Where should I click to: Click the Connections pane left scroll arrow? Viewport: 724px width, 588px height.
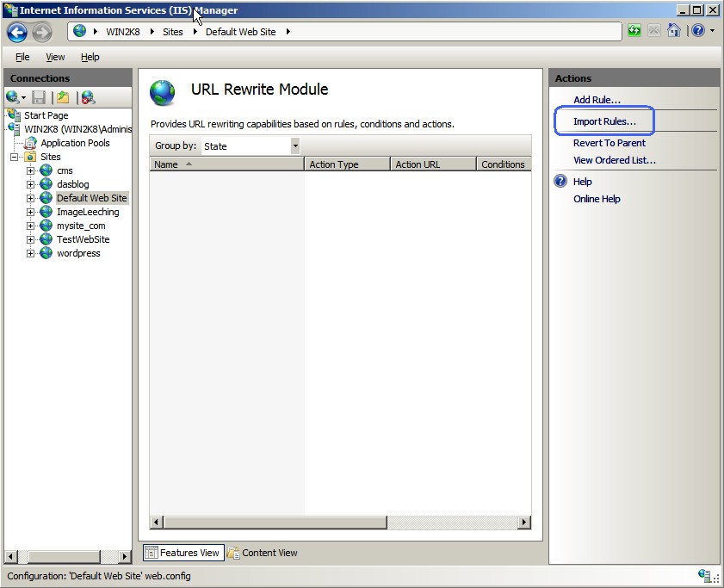(x=11, y=557)
